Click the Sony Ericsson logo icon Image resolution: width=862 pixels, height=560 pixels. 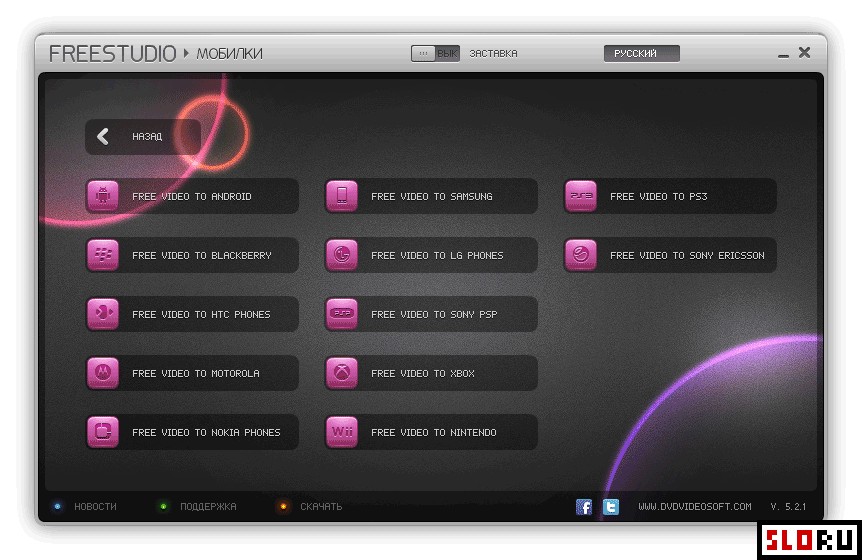pos(581,255)
